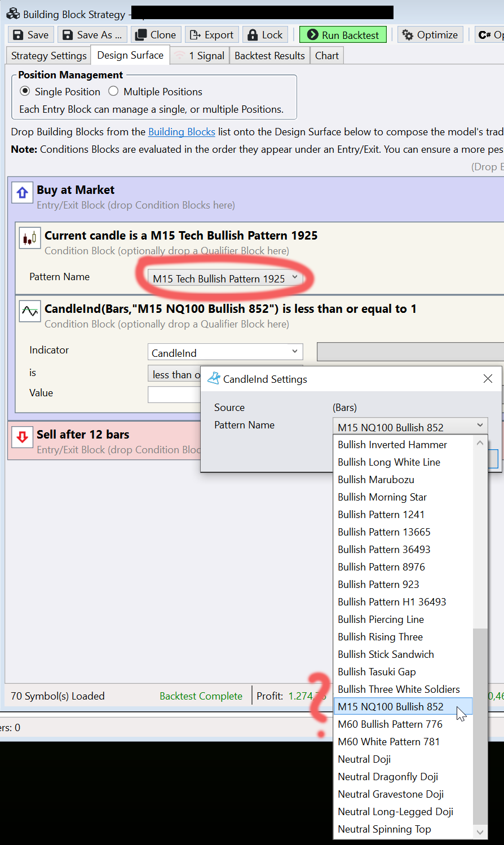The height and width of the screenshot is (845, 504).
Task: Select Bullish Pattern 1241 option
Action: tap(403, 515)
